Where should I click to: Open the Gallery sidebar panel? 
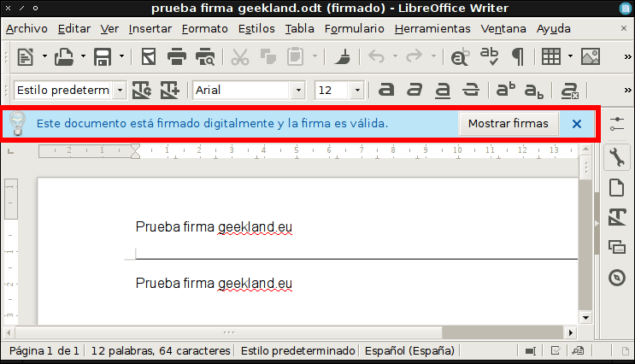click(617, 247)
